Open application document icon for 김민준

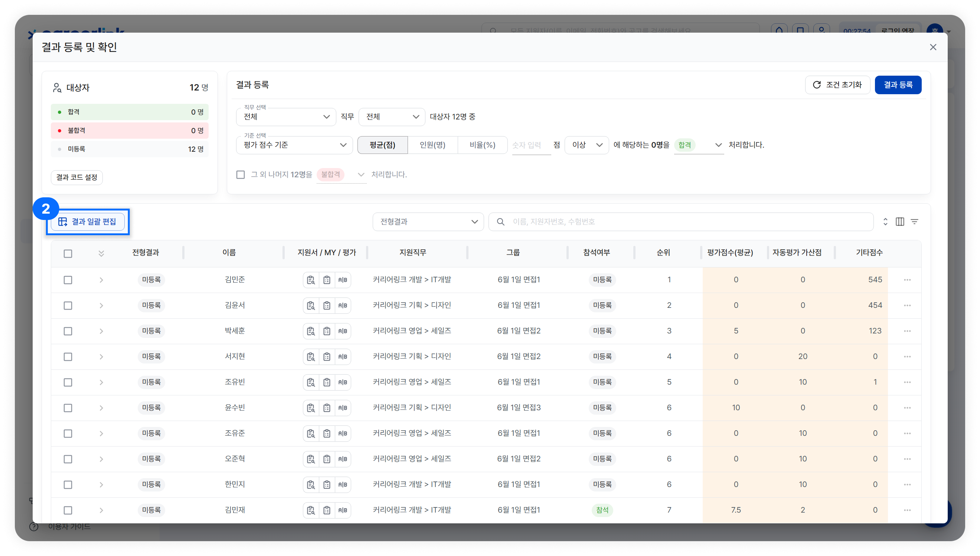click(311, 280)
